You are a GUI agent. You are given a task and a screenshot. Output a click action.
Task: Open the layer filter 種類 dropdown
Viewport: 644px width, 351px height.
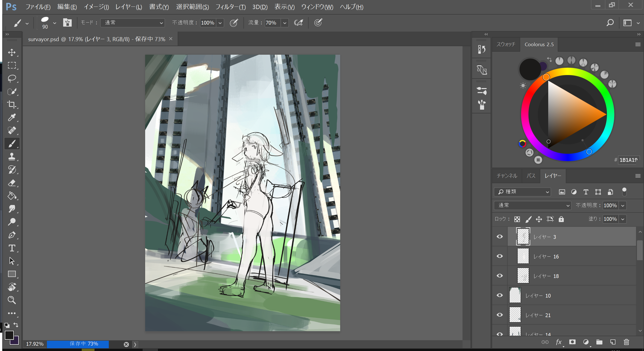tap(522, 192)
